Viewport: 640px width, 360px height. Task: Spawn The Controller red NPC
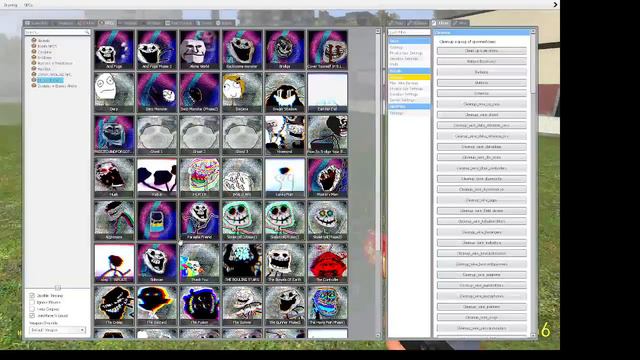(328, 263)
